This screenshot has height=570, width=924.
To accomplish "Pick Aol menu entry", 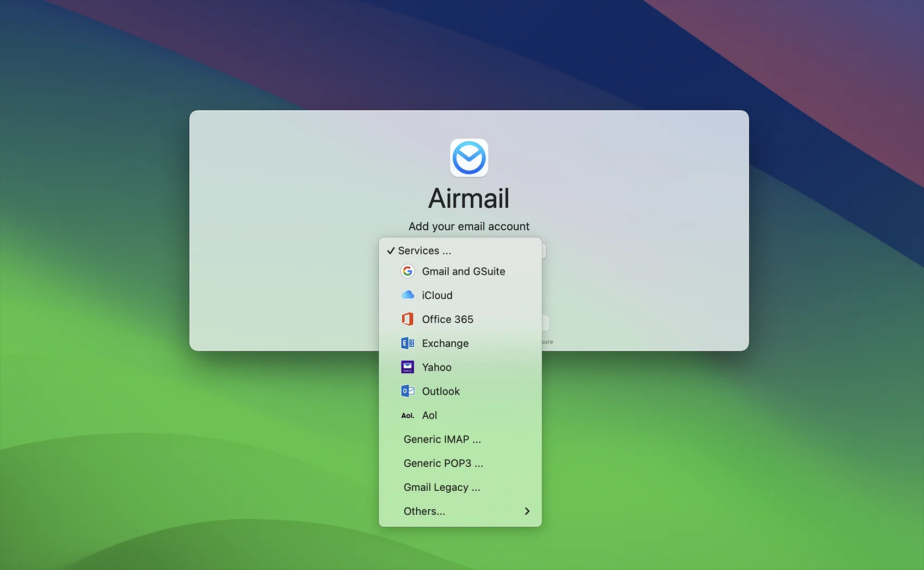I will [460, 415].
